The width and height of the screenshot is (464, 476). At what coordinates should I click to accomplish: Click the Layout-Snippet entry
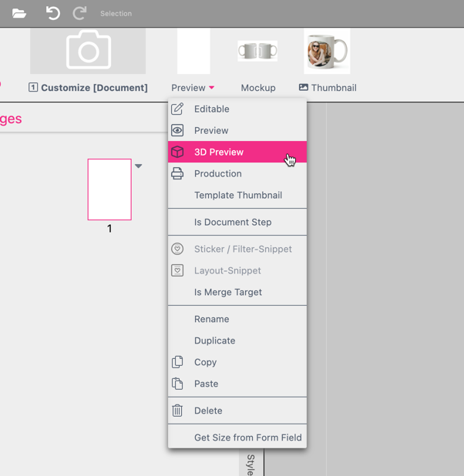pyautogui.click(x=237, y=270)
